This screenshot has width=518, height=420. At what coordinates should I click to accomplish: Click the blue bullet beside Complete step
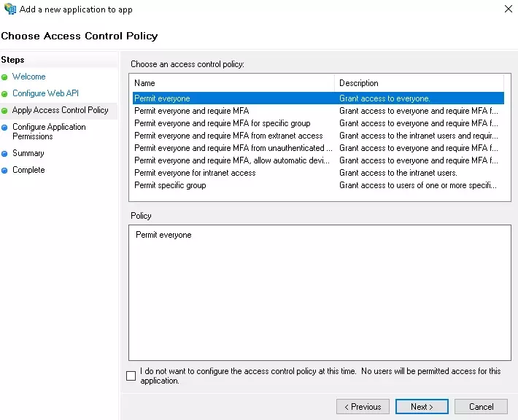4,171
